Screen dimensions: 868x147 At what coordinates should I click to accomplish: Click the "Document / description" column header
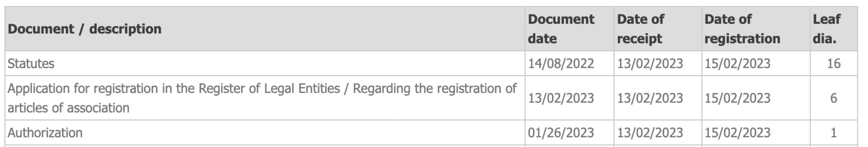84,29
